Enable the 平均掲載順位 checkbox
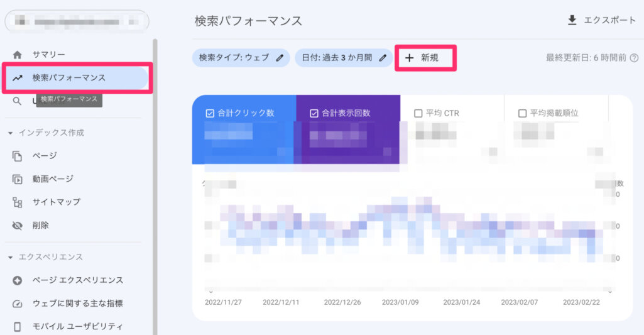The height and width of the screenshot is (335, 644). [x=522, y=114]
